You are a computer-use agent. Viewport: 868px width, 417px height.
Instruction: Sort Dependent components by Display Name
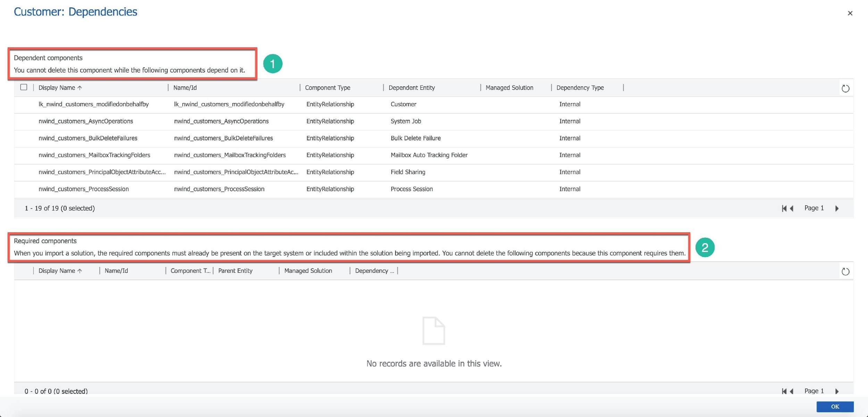click(60, 87)
